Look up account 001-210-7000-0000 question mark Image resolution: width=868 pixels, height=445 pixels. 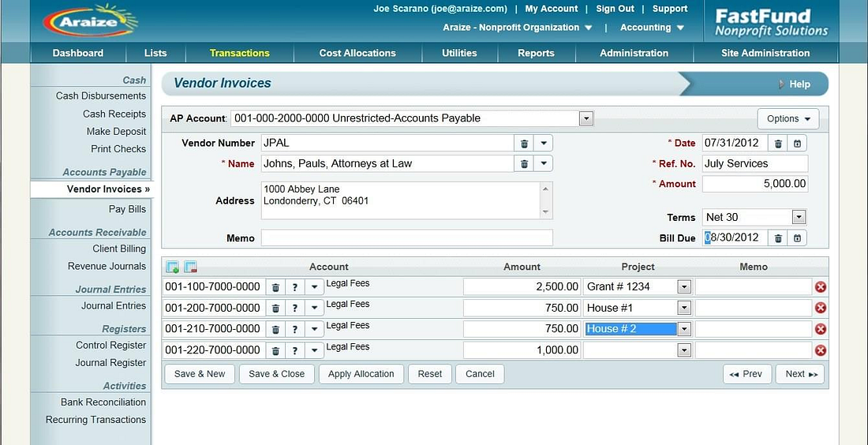tap(295, 329)
